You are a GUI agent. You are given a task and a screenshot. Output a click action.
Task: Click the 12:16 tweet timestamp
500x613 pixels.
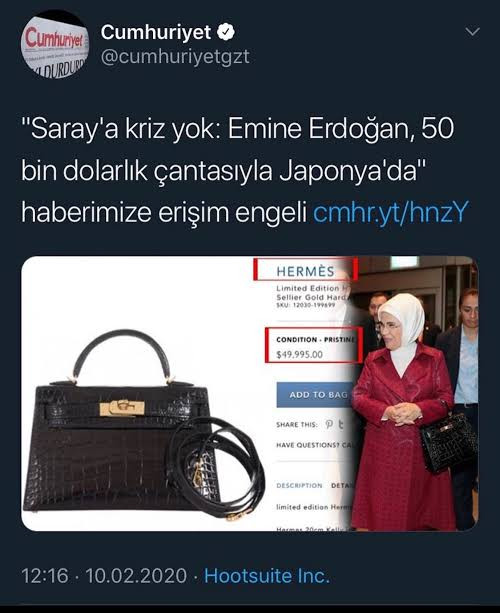click(x=45, y=576)
